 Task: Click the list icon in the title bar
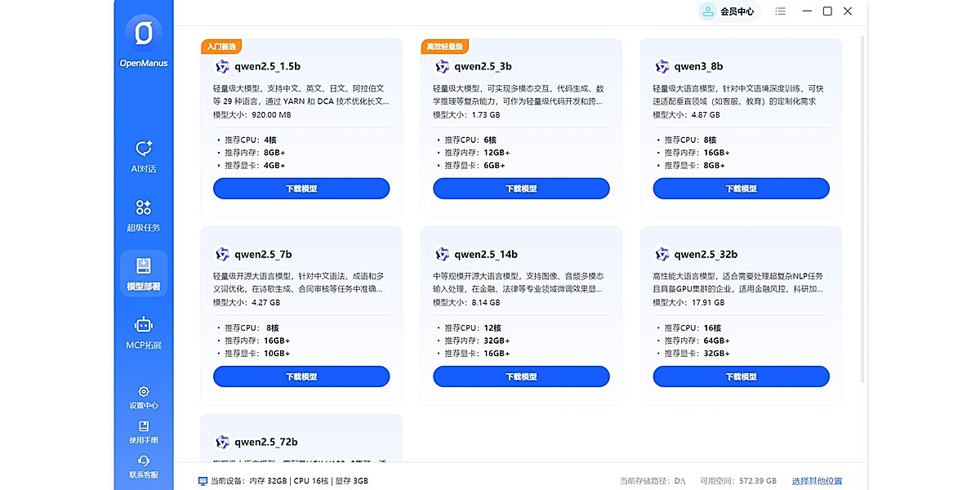(x=780, y=11)
